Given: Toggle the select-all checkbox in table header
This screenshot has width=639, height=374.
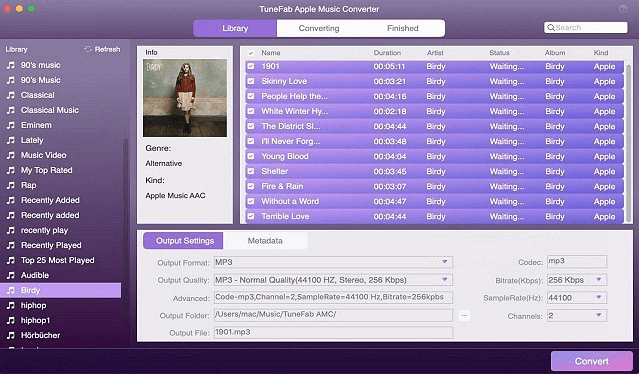Looking at the screenshot, I should [x=251, y=53].
